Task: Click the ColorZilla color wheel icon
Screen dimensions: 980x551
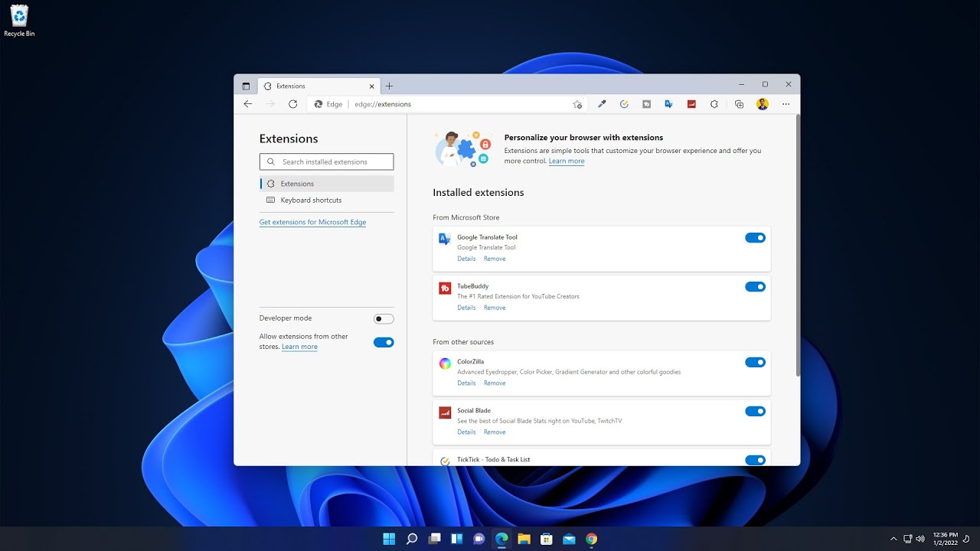Action: click(x=445, y=364)
